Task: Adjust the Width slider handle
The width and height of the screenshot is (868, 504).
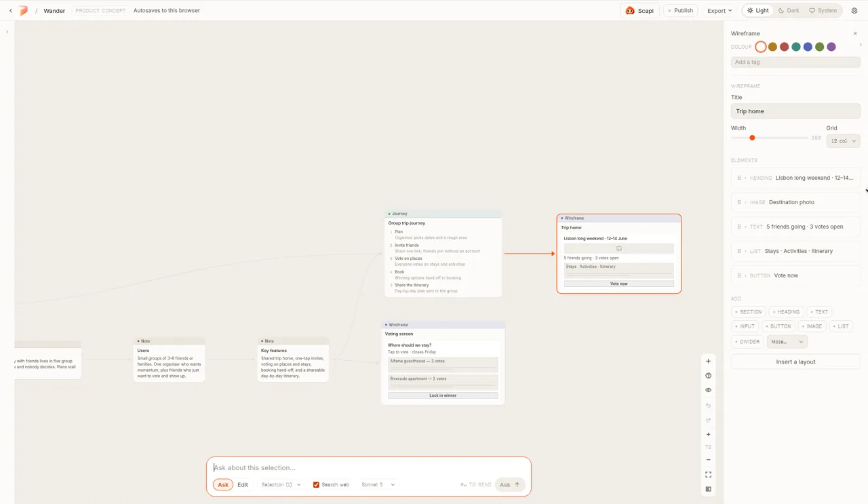Action: tap(752, 138)
